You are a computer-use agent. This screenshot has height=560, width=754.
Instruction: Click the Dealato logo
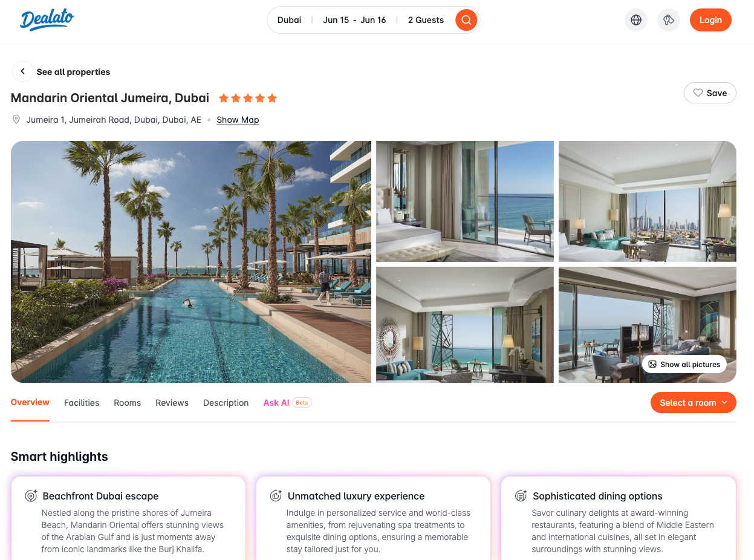click(47, 19)
